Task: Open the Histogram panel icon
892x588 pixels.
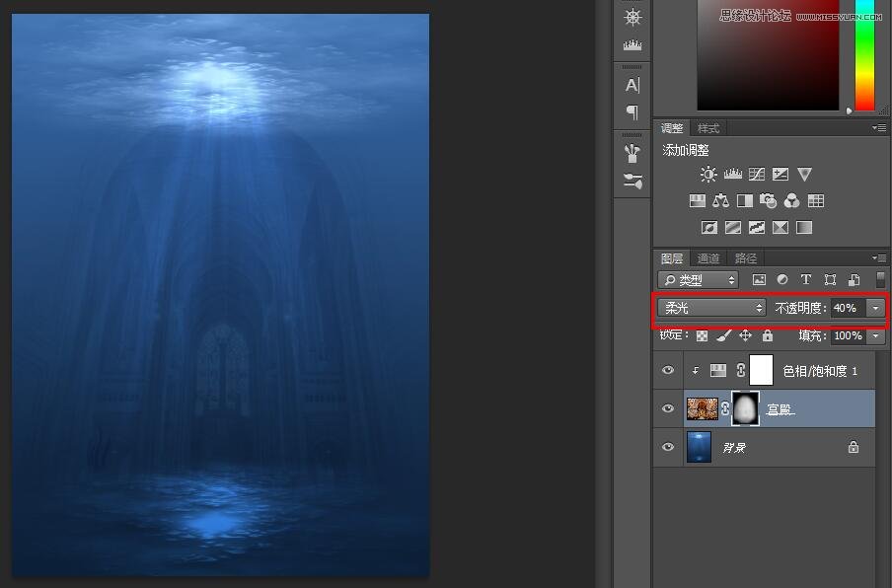Action: (x=632, y=45)
